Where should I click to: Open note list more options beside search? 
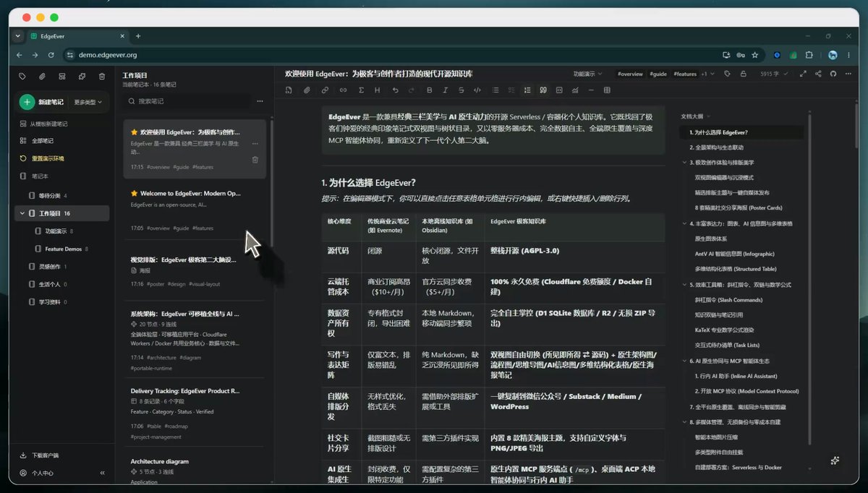click(260, 101)
